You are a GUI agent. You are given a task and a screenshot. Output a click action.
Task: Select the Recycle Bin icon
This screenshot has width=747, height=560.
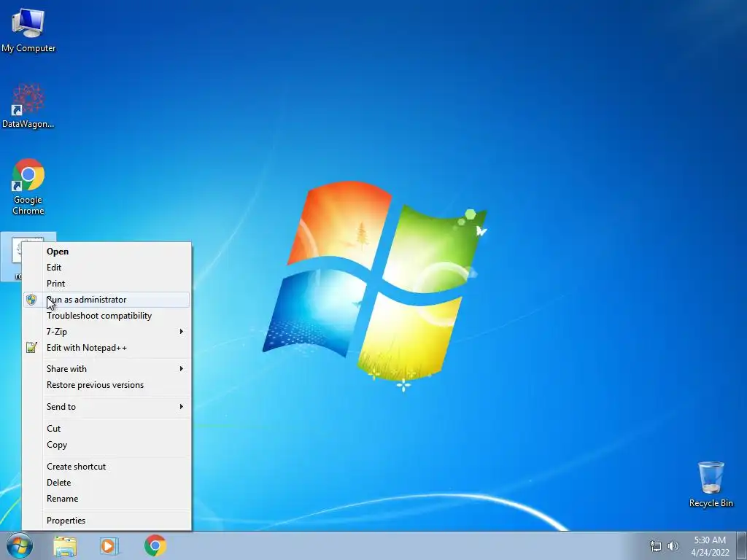[711, 484]
